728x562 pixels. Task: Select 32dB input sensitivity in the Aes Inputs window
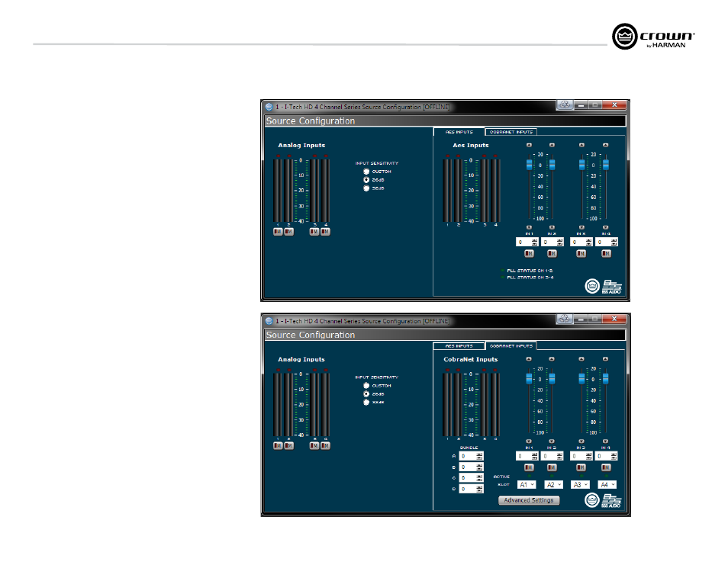(x=366, y=188)
